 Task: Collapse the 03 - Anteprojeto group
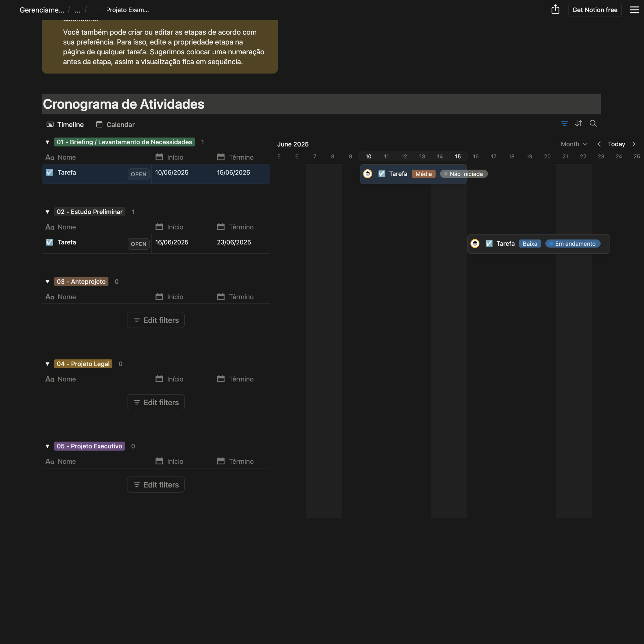pyautogui.click(x=47, y=282)
